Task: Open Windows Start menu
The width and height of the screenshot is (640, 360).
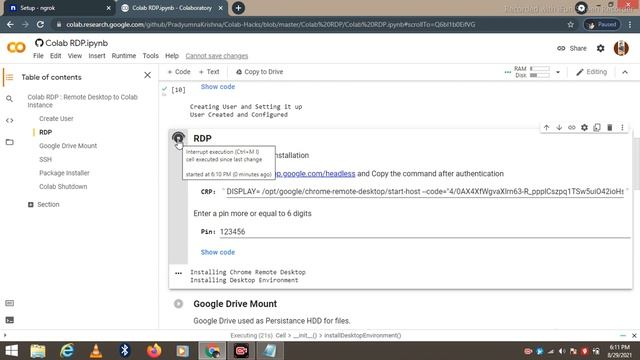Action: click(11, 351)
